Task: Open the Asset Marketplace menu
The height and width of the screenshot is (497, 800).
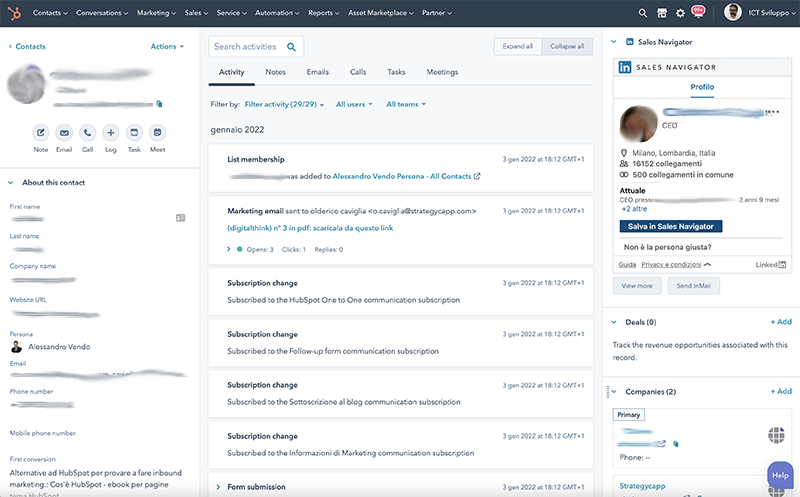Action: 381,13
